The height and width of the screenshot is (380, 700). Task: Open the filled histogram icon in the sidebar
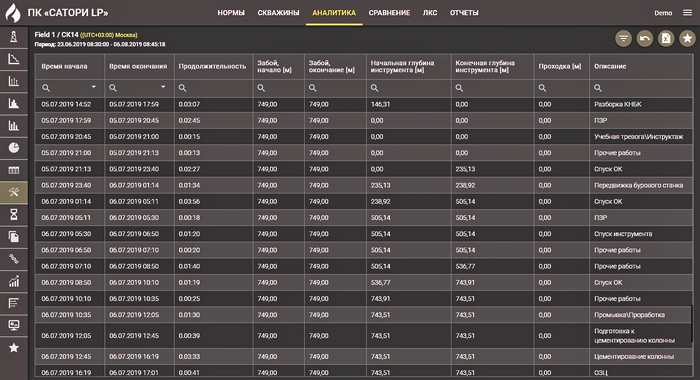pos(14,104)
